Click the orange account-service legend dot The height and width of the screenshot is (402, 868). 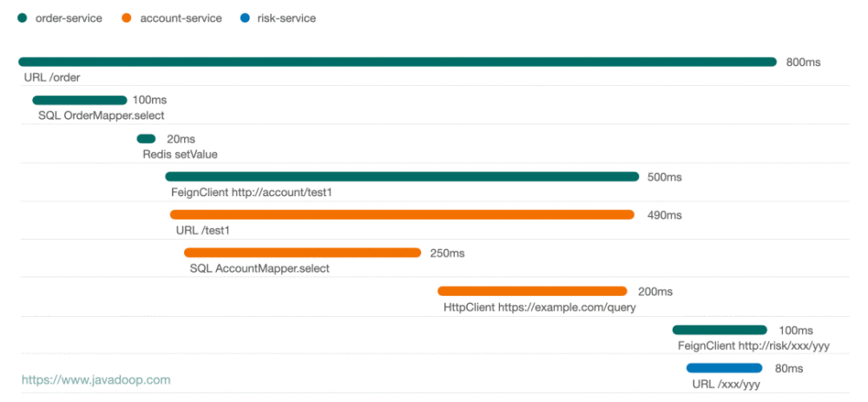pos(126,18)
